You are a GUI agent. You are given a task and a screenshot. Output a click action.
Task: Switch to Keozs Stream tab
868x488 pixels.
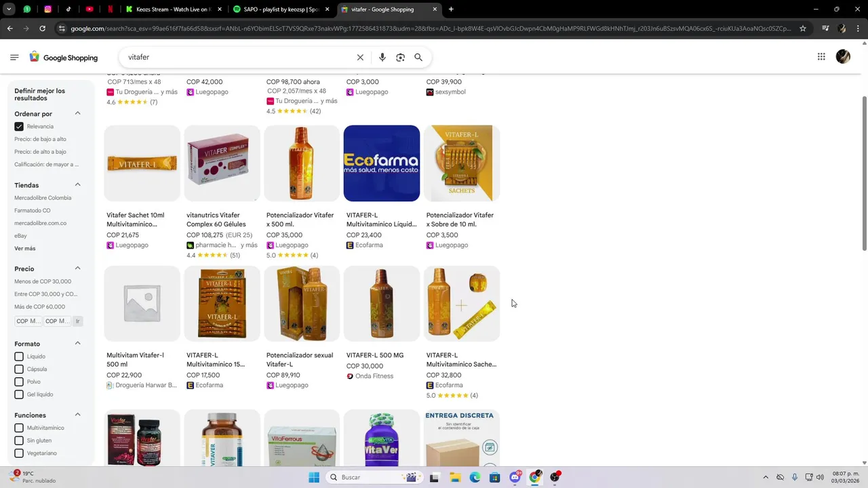[x=173, y=9]
